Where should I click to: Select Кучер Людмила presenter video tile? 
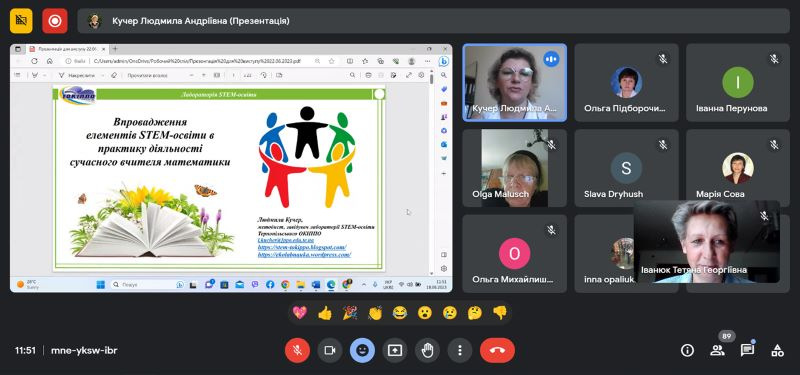click(x=515, y=82)
